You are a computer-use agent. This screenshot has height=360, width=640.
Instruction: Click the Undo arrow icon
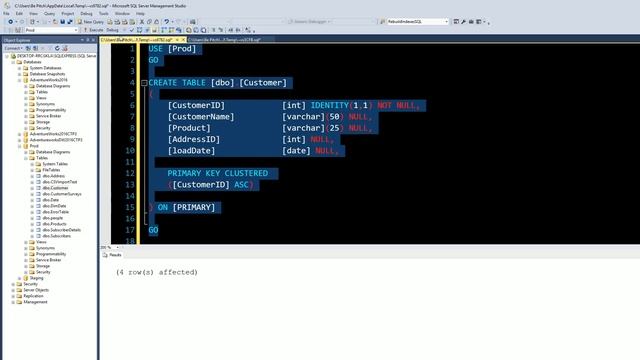(x=166, y=22)
